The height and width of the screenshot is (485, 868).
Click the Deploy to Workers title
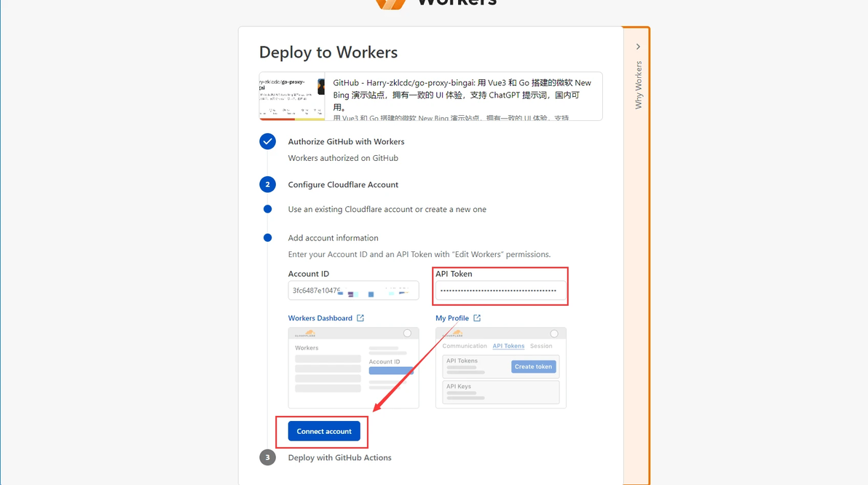pos(328,52)
